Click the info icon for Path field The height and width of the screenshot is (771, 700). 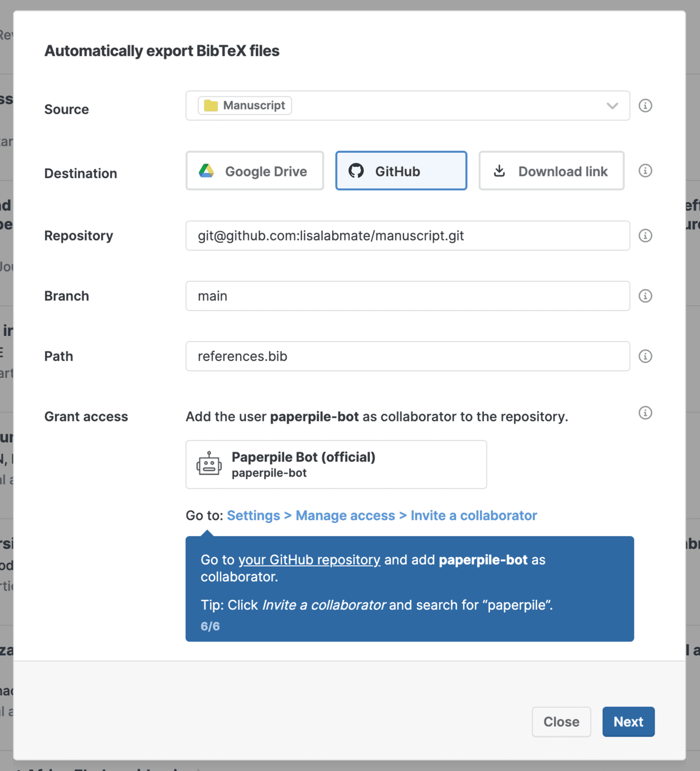[x=645, y=356]
